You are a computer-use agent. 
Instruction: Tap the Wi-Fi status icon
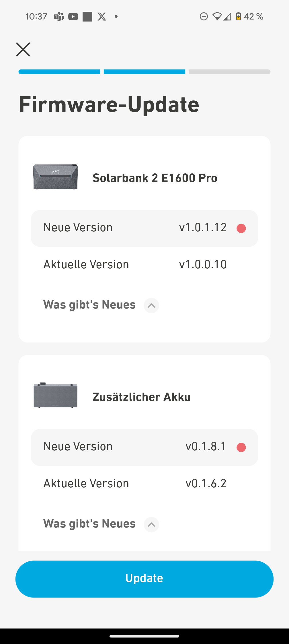(217, 17)
